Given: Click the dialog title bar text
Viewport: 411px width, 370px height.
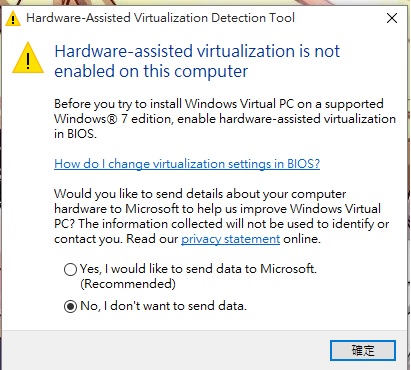Looking at the screenshot, I should coord(160,18).
